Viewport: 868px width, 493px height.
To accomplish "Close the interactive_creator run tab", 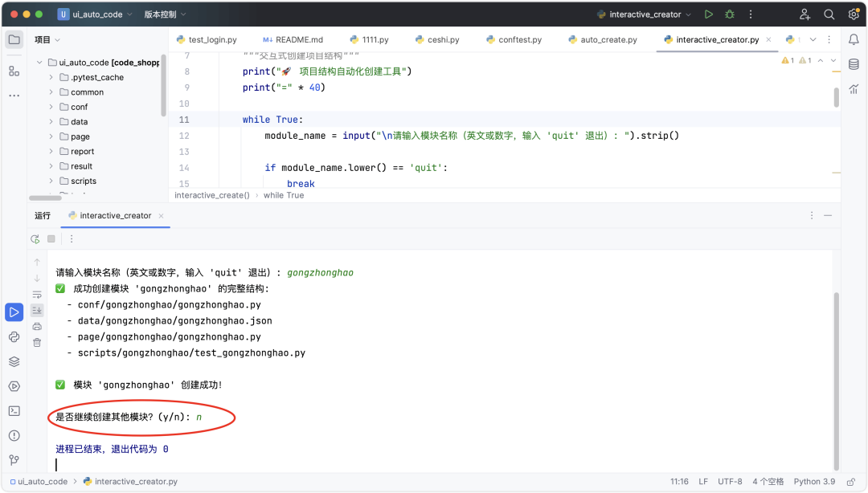I will [x=161, y=216].
